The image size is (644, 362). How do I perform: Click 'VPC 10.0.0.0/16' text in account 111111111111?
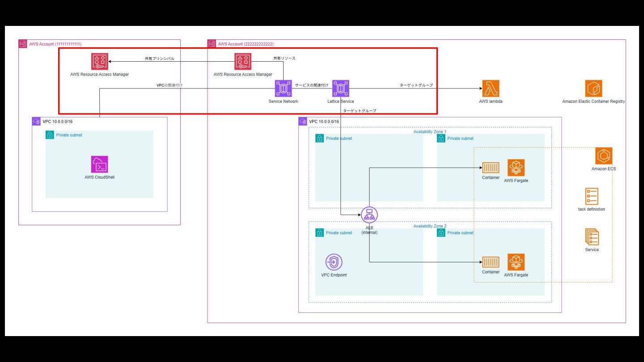58,122
